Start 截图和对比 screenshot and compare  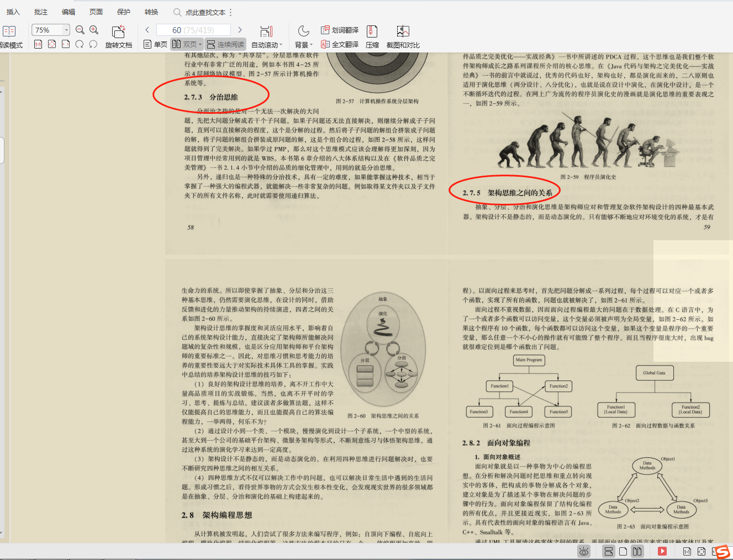click(402, 36)
